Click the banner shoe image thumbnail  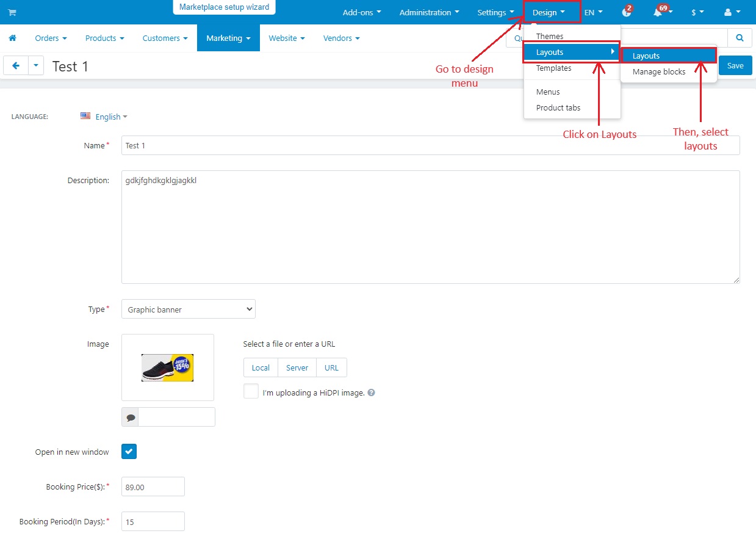pos(168,367)
